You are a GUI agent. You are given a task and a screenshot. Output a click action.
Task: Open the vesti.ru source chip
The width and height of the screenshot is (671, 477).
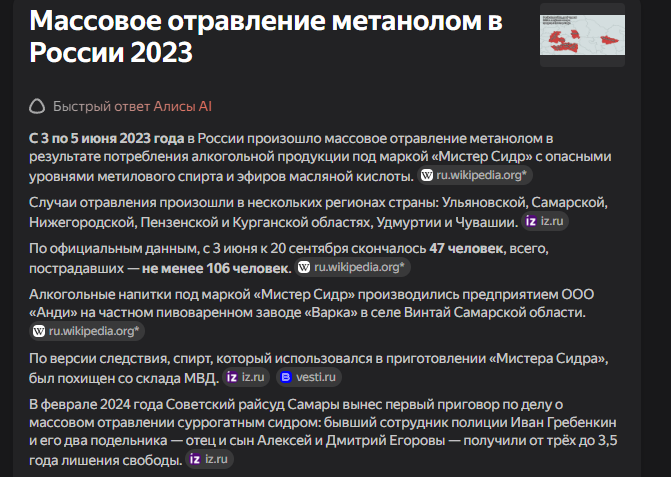click(309, 377)
